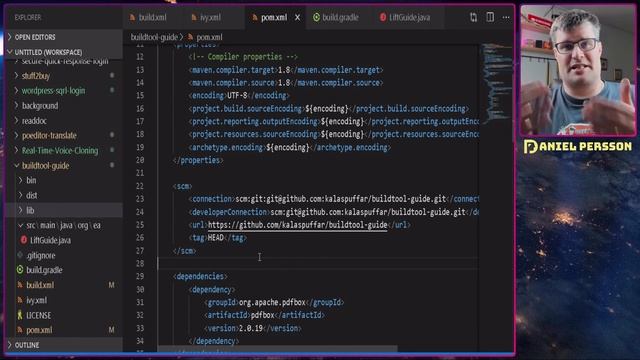This screenshot has height=360, width=640.
Task: Click the horizontal scrollbar of the editor
Action: pos(278,349)
